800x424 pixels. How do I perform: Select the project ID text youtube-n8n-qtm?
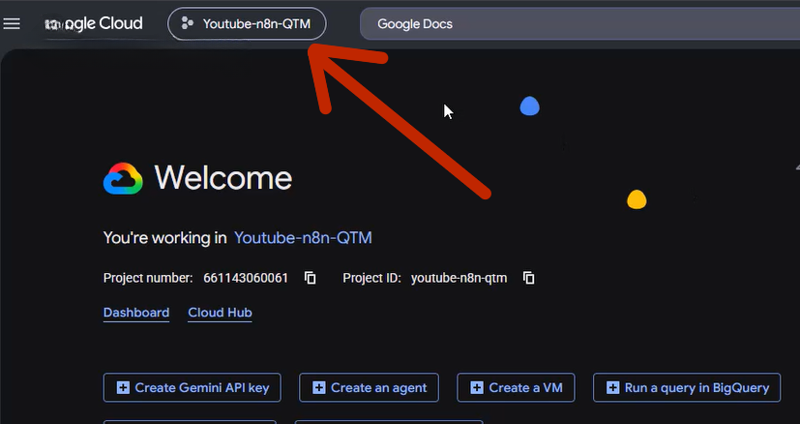click(x=459, y=278)
